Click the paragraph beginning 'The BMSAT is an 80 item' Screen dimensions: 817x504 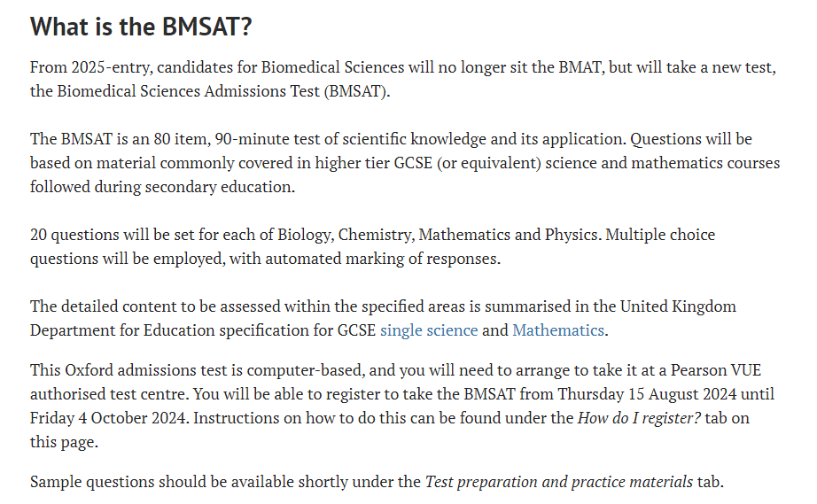[x=405, y=163]
